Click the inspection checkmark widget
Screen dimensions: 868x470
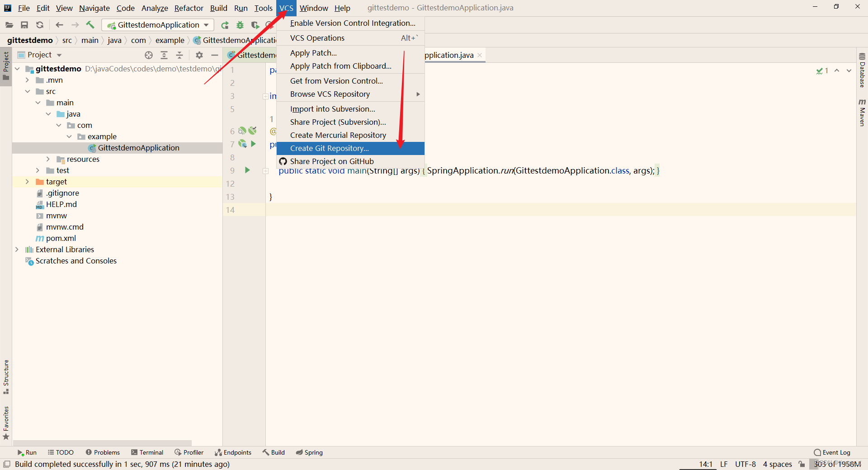pos(822,70)
